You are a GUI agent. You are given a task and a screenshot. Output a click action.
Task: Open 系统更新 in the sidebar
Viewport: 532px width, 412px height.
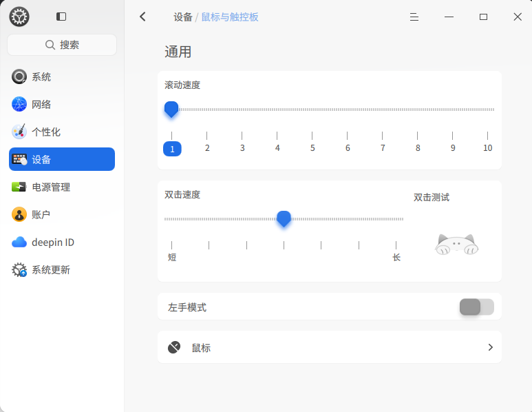coord(62,269)
